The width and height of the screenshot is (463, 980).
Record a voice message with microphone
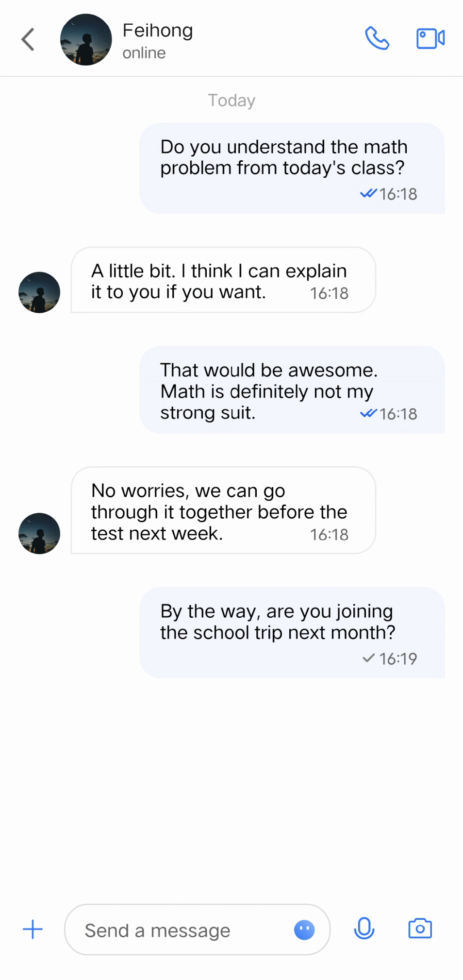point(364,929)
